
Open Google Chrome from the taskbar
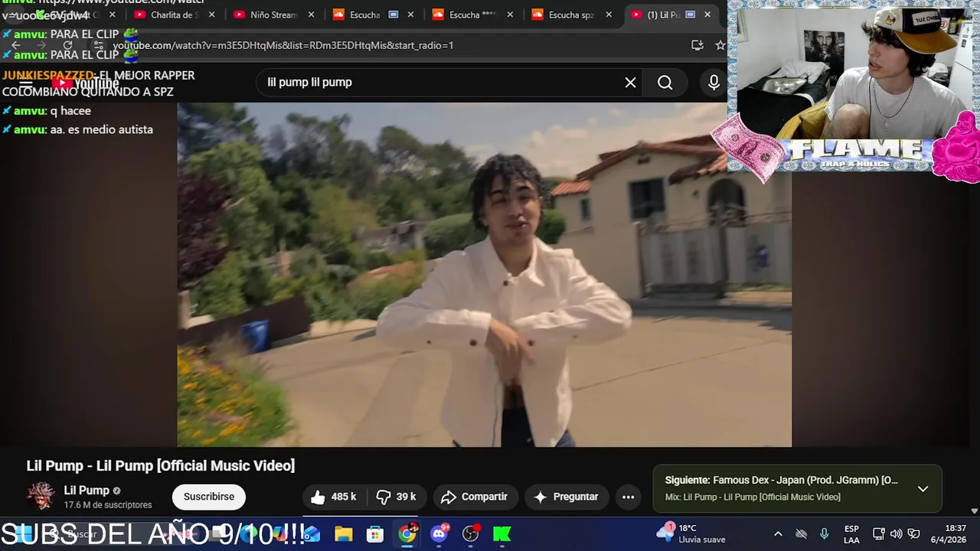(407, 534)
